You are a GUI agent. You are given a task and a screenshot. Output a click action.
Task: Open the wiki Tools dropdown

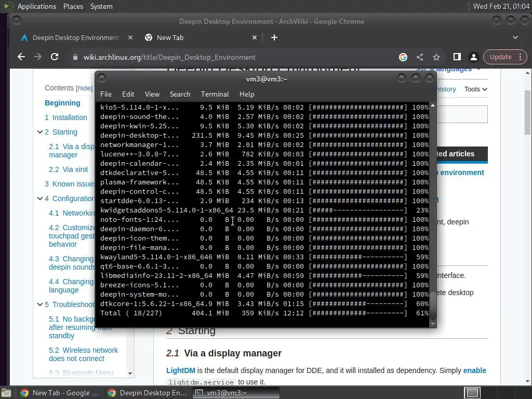tap(476, 89)
